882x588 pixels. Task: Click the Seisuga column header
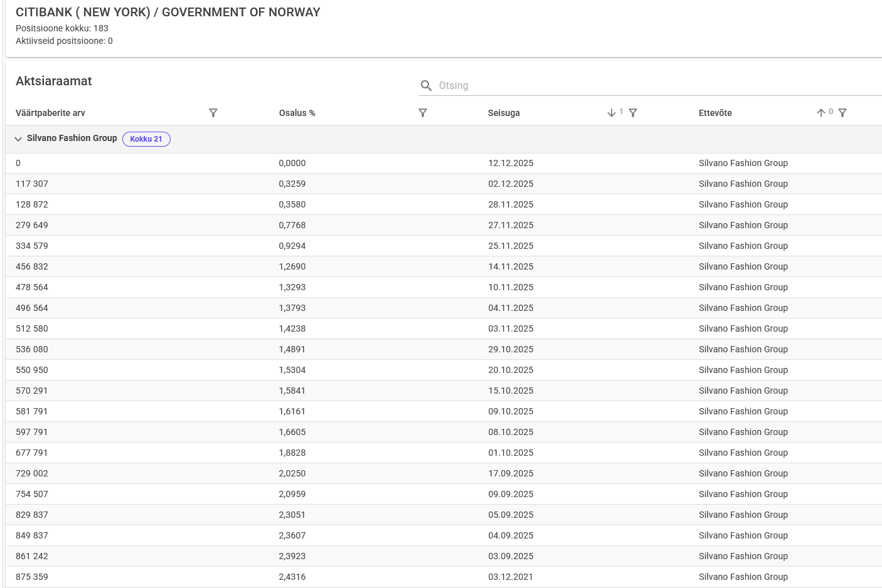[x=504, y=113]
